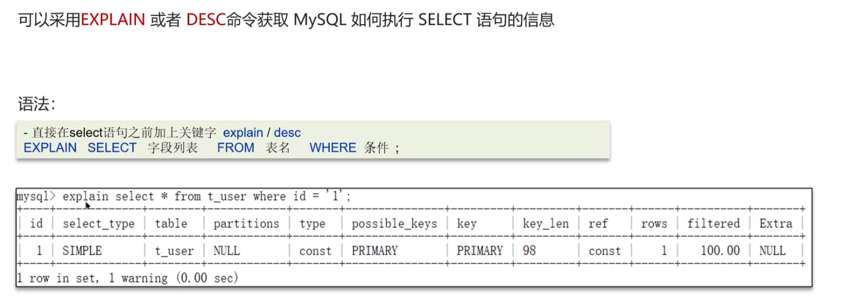Click the filtered value 100.00
The height and width of the screenshot is (301, 868).
tap(720, 251)
